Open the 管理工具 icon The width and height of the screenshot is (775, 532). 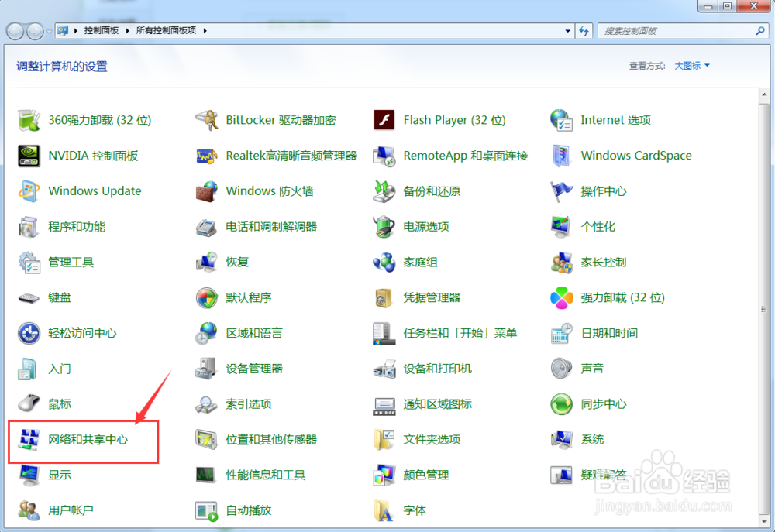(29, 263)
